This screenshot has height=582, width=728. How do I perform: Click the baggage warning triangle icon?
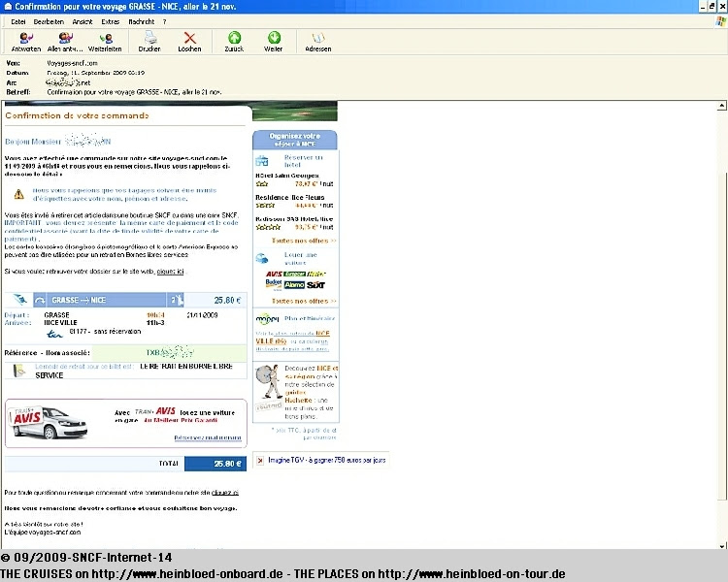(19, 194)
